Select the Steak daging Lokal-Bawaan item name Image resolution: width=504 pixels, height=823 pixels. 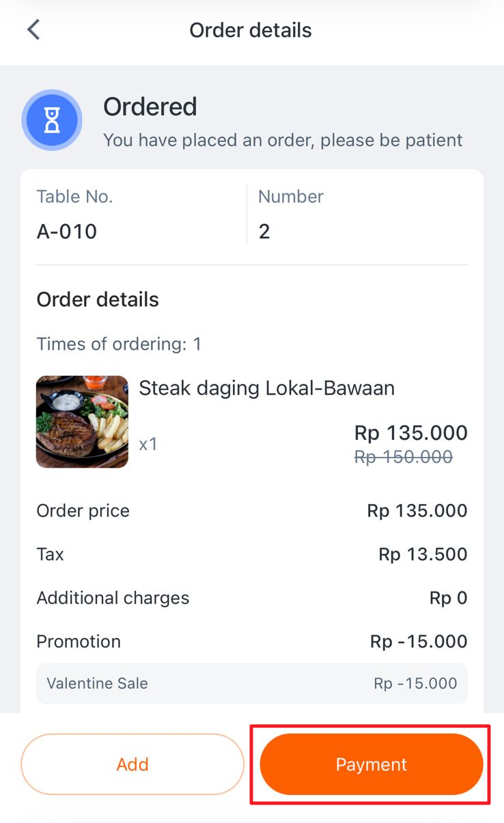point(267,389)
